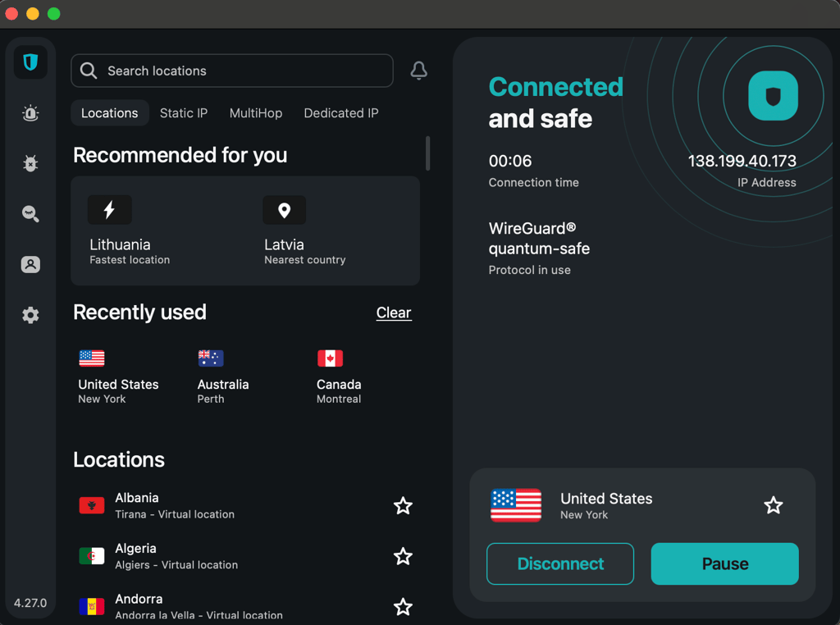
Task: Click the IP address 138.199.40.173
Action: (742, 161)
